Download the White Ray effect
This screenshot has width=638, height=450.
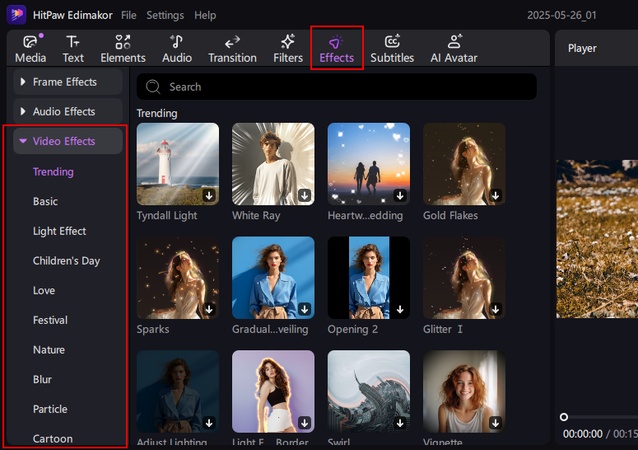[x=304, y=195]
